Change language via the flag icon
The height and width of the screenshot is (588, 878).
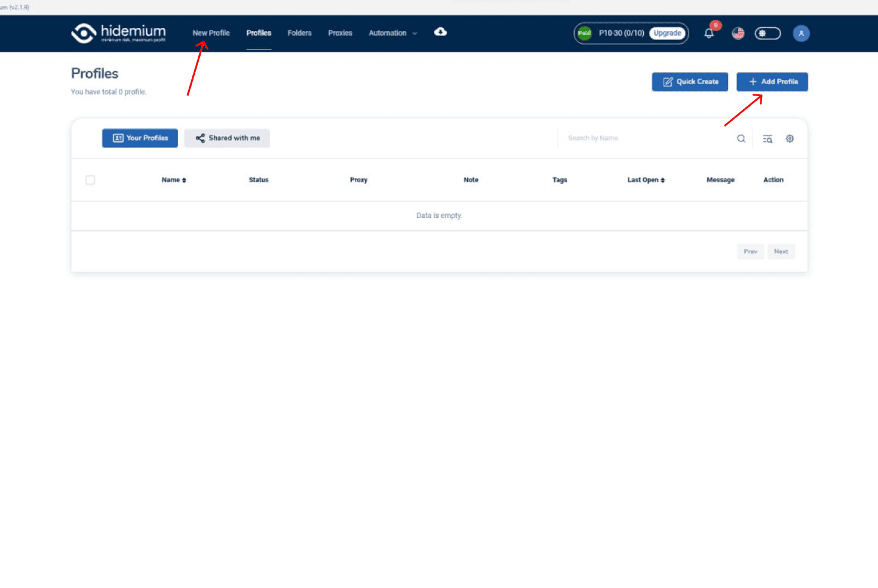(738, 33)
